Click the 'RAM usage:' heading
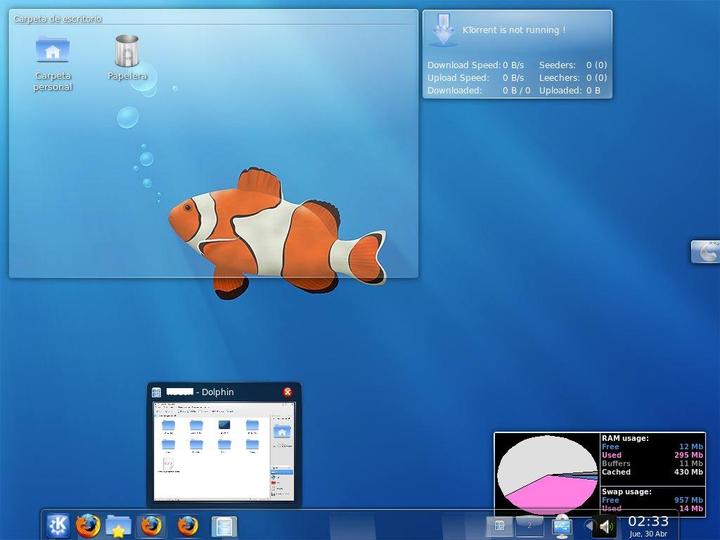This screenshot has width=720, height=540. pos(625,438)
